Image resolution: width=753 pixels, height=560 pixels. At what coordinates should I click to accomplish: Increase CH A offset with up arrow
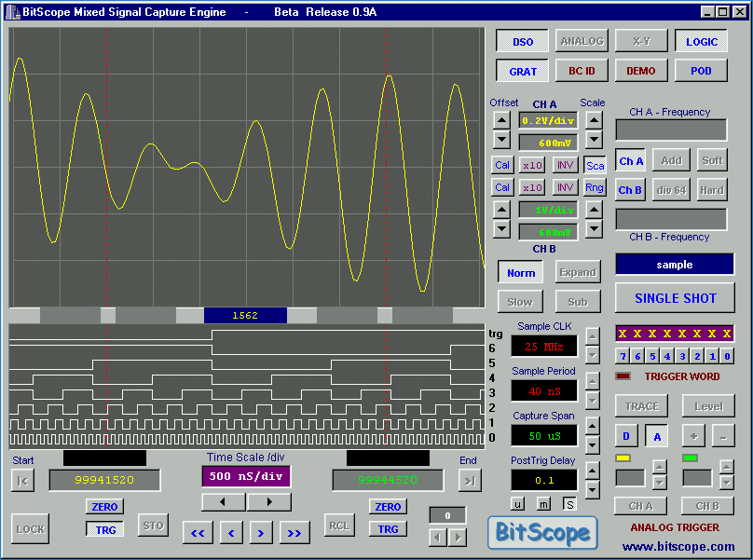tap(501, 120)
